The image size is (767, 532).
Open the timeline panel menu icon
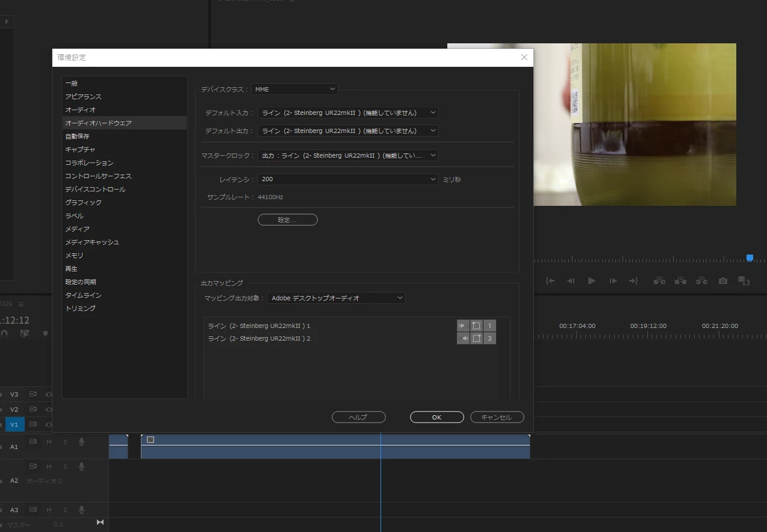pyautogui.click(x=21, y=304)
